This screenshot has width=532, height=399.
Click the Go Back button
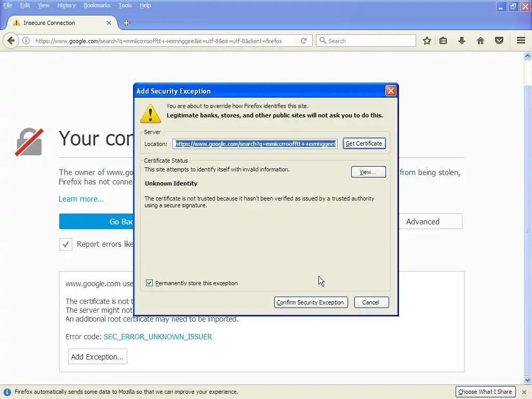pos(96,221)
